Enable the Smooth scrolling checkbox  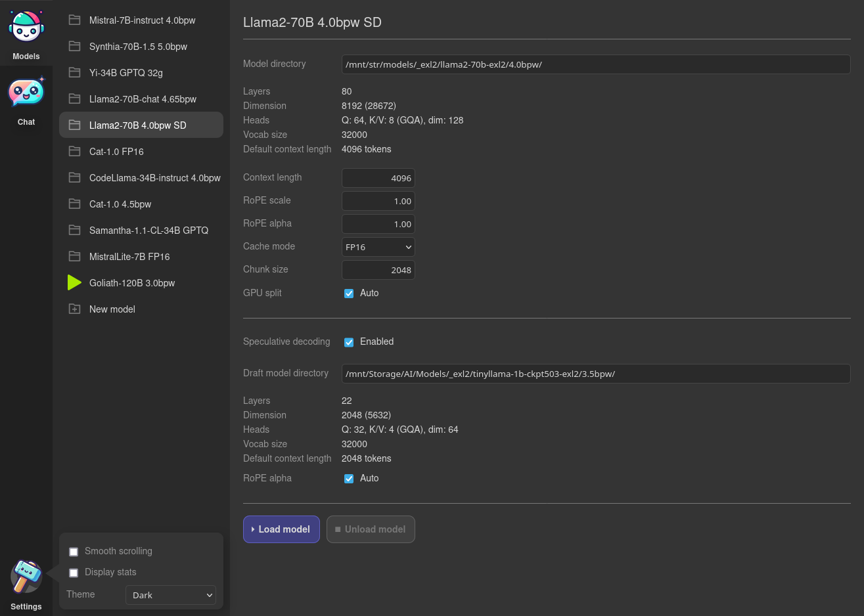[74, 552]
